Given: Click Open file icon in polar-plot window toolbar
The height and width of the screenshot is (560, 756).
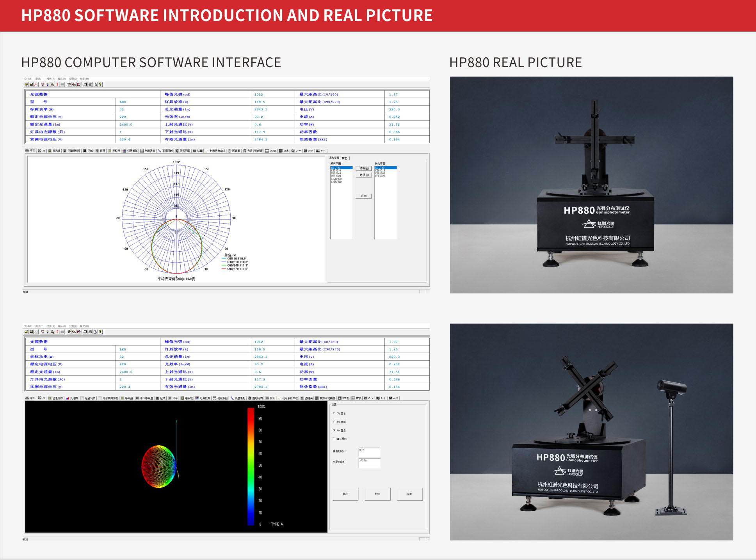Looking at the screenshot, I should (x=26, y=84).
